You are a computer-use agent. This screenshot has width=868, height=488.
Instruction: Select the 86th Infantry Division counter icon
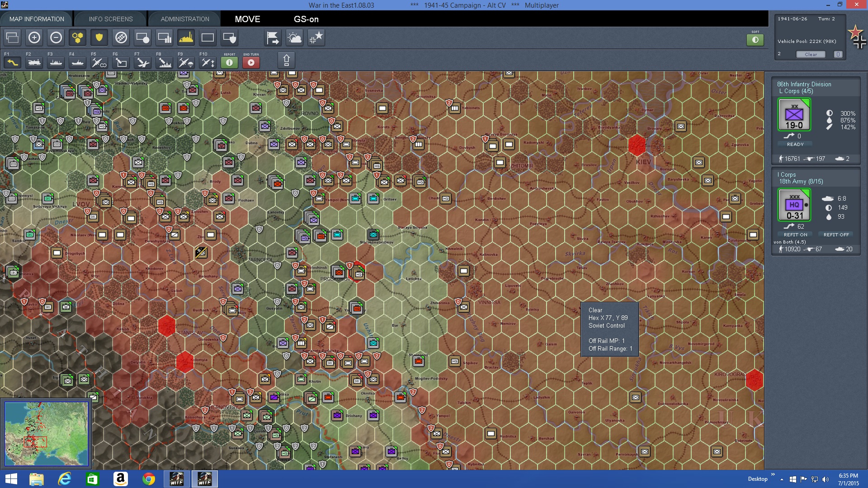pos(794,115)
